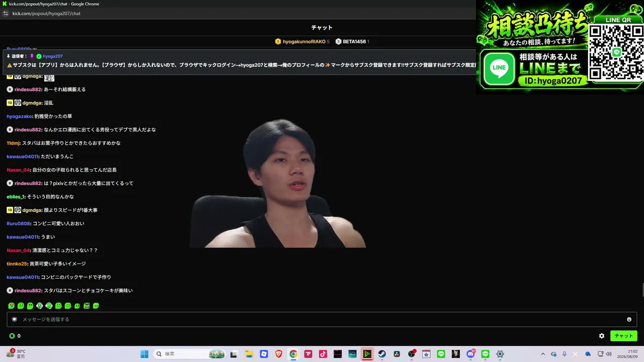Click the address bar URL
The image size is (644, 362).
tap(46, 14)
